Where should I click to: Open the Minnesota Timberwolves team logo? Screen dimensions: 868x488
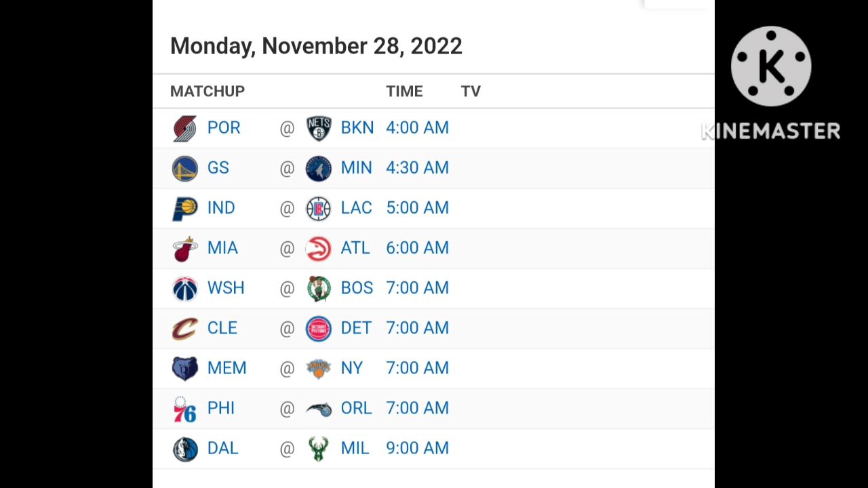coord(319,168)
